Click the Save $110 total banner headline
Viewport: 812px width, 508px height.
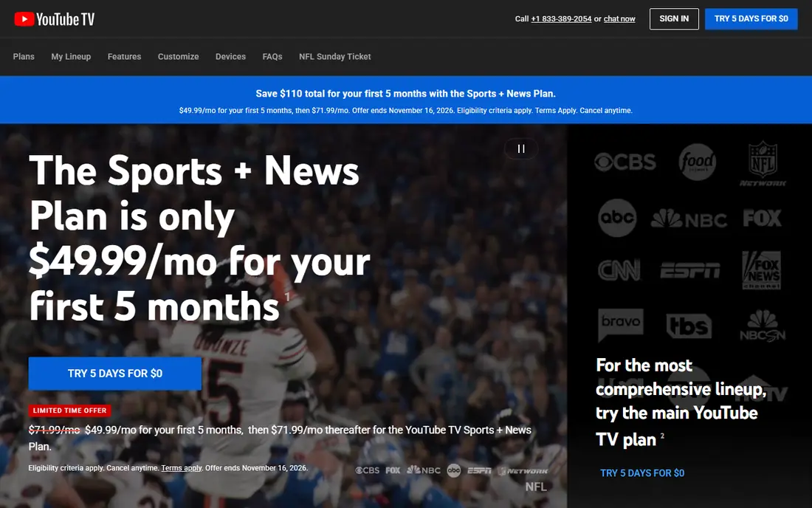[x=405, y=94]
